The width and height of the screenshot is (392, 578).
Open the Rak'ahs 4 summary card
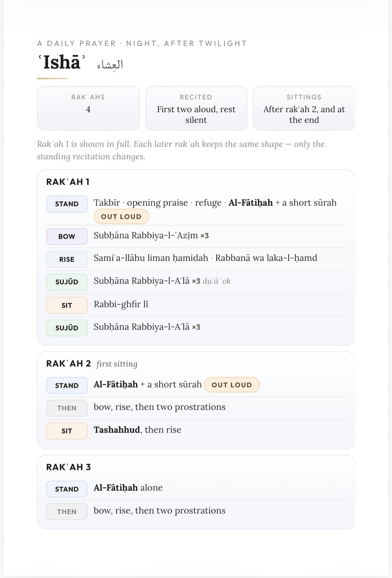point(88,108)
